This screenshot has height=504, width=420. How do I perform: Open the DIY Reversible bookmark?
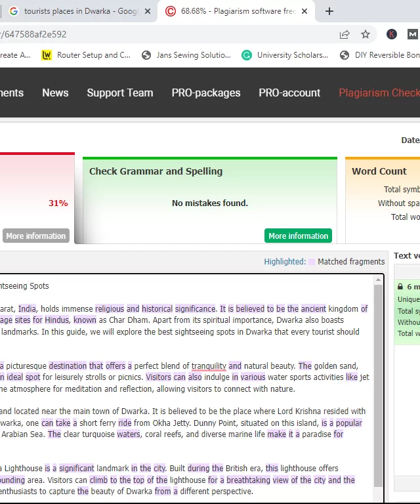(379, 55)
